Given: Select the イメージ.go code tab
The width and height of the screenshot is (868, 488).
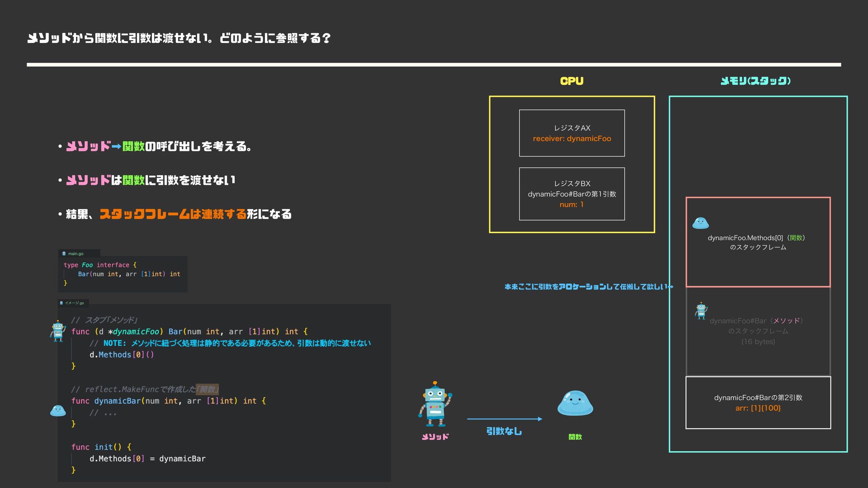Looking at the screenshot, I should click(x=74, y=303).
